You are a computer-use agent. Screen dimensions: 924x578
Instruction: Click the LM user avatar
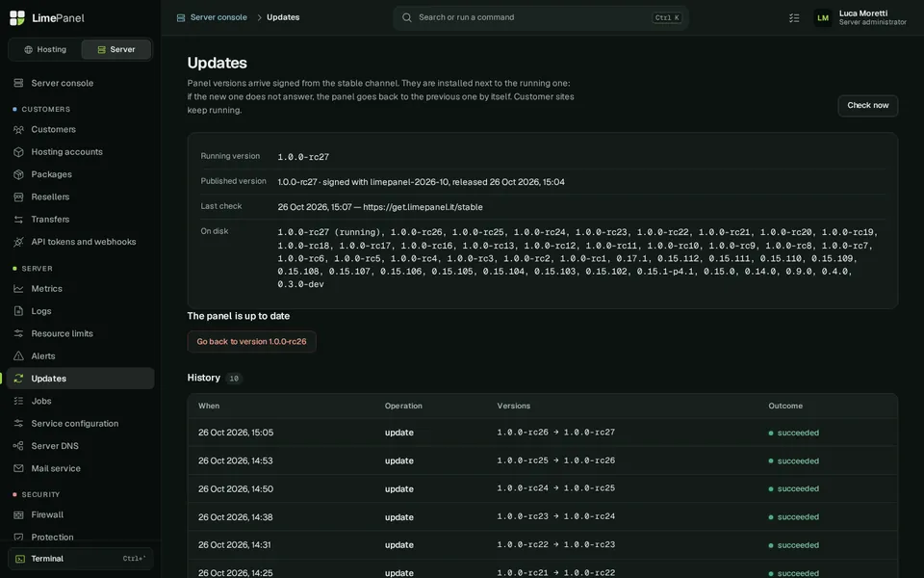click(x=823, y=18)
